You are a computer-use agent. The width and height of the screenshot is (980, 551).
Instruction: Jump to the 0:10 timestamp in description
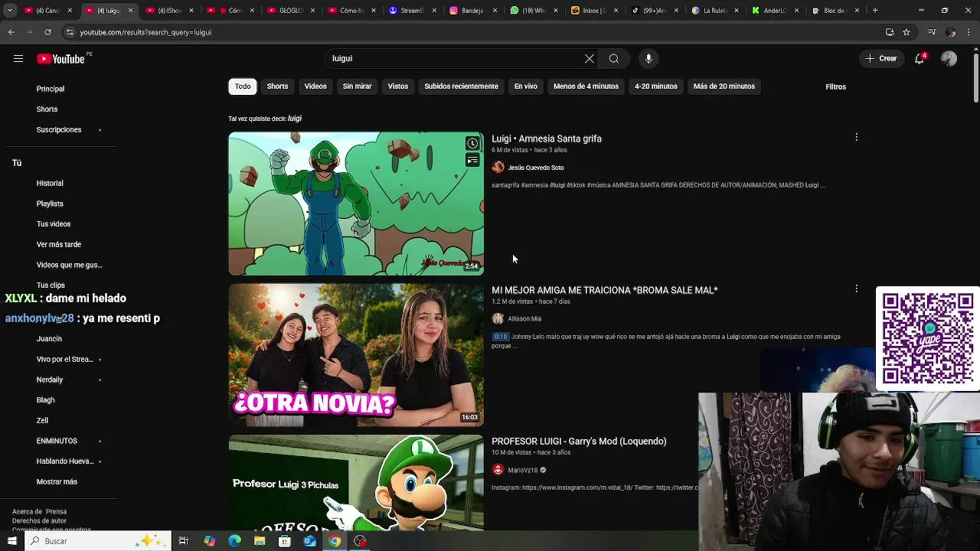pos(501,337)
